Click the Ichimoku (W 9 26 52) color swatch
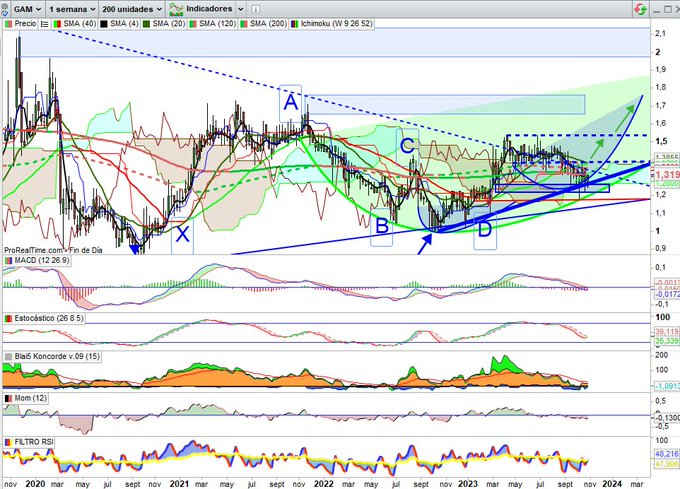 click(294, 24)
